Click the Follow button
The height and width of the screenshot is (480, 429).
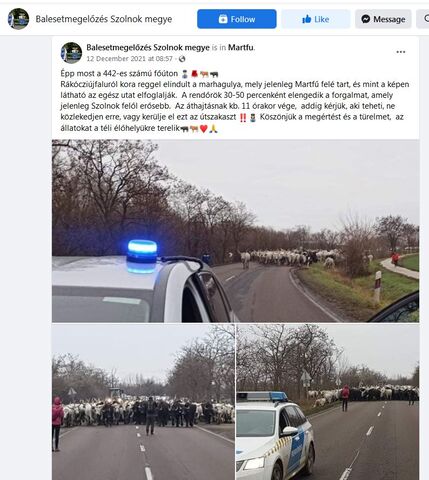237,19
